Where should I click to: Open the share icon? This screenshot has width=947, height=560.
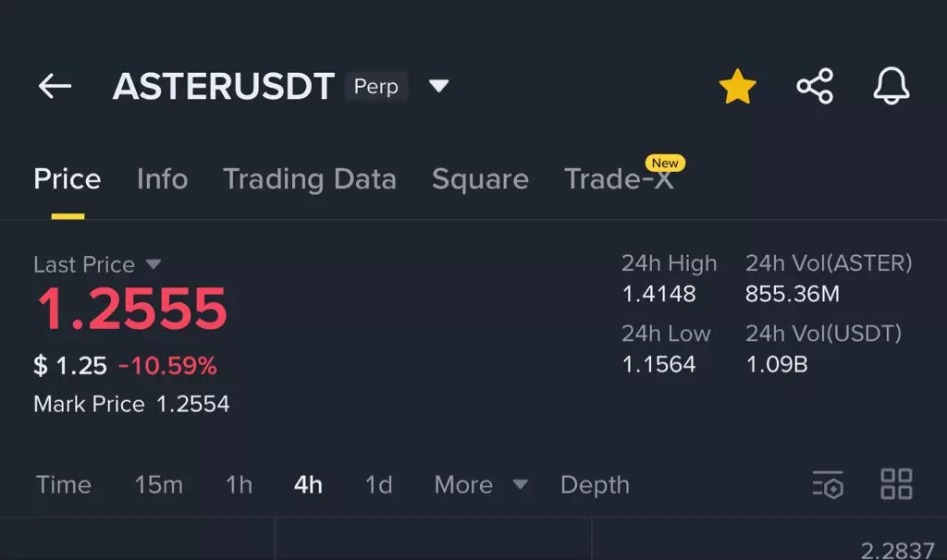coord(815,87)
